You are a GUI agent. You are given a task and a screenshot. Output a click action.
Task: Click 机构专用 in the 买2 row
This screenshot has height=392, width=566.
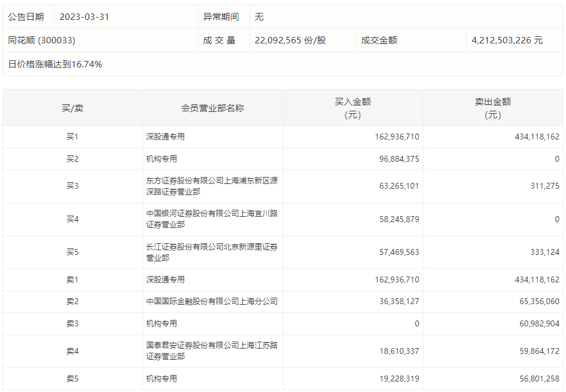162,159
